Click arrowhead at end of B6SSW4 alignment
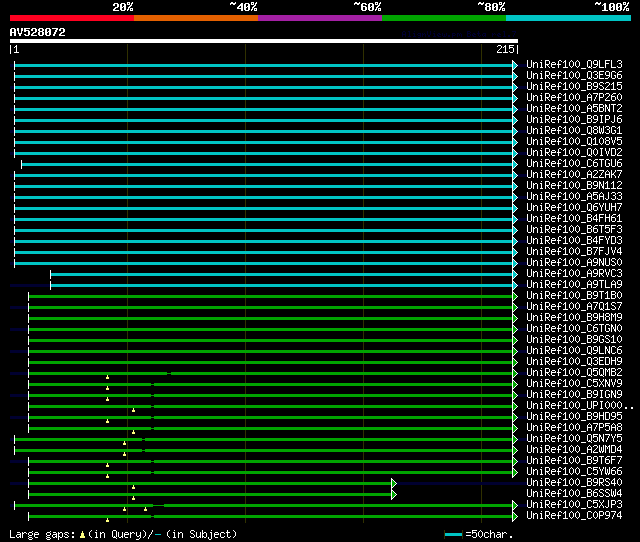The image size is (640, 542). pos(394,494)
